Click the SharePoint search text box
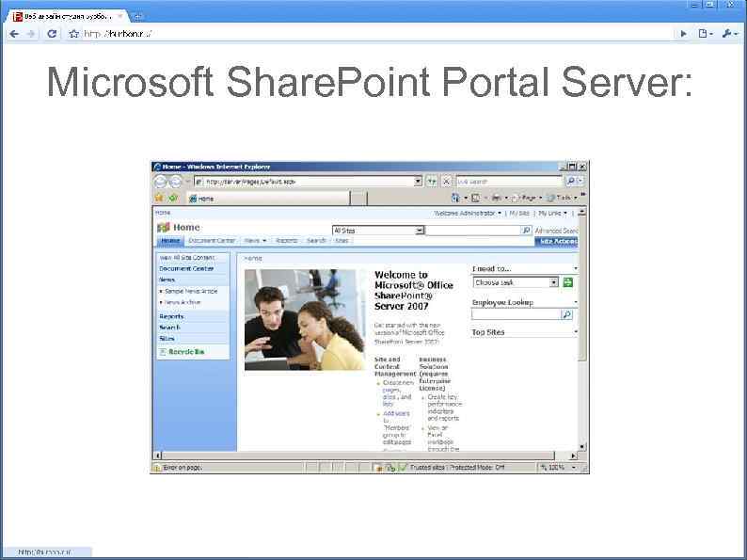 pyautogui.click(x=473, y=231)
